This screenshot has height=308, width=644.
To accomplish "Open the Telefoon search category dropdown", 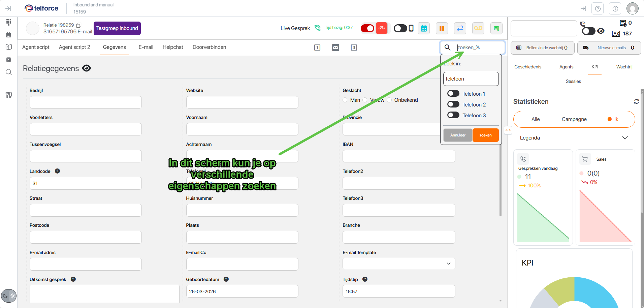I will (x=471, y=79).
